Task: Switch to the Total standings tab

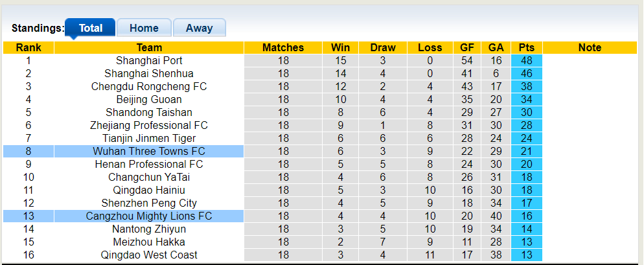Action: pos(90,28)
